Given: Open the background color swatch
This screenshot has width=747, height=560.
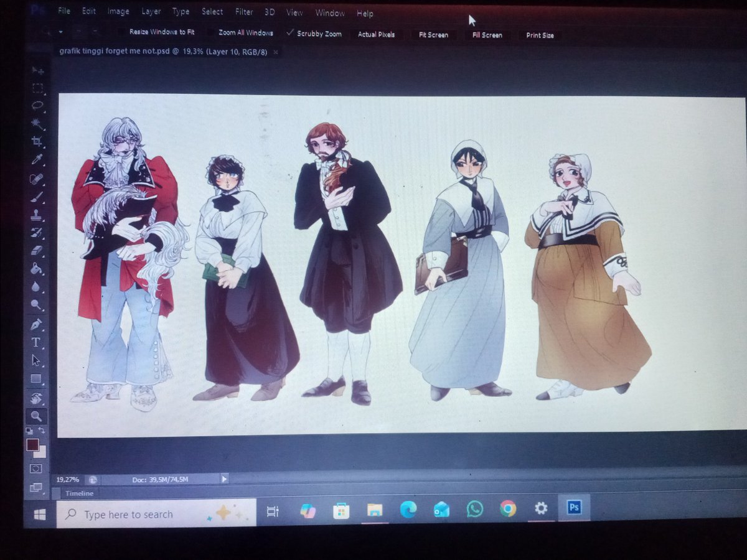Looking at the screenshot, I should click(x=42, y=453).
